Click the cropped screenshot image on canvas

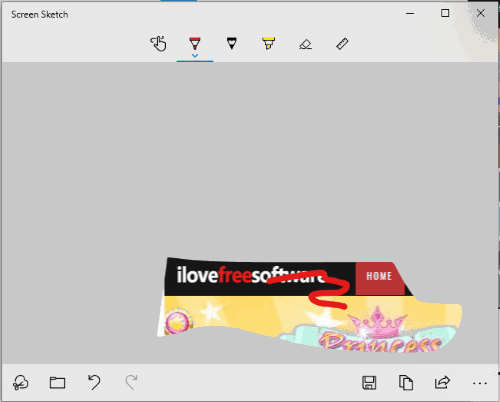pos(309,305)
